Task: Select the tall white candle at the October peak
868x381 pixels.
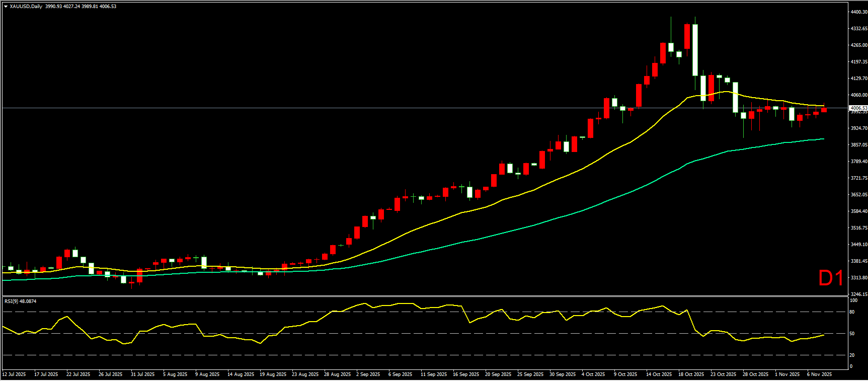Action: (x=695, y=49)
